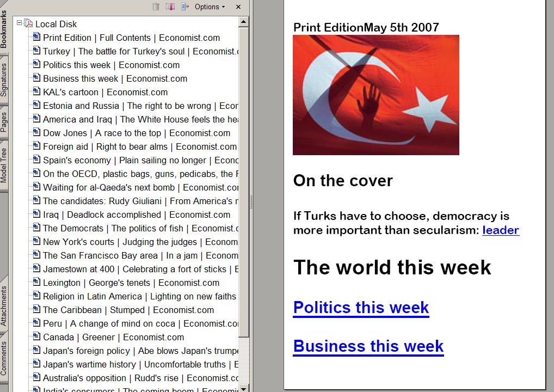Open the Comments side tab
The height and width of the screenshot is (392, 554).
(3, 358)
